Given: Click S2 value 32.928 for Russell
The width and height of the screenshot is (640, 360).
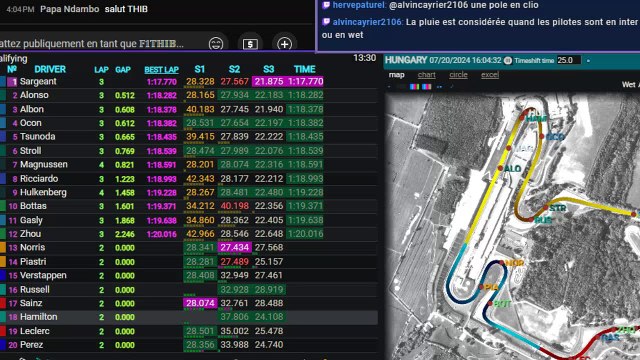Looking at the screenshot, I should [x=234, y=289].
